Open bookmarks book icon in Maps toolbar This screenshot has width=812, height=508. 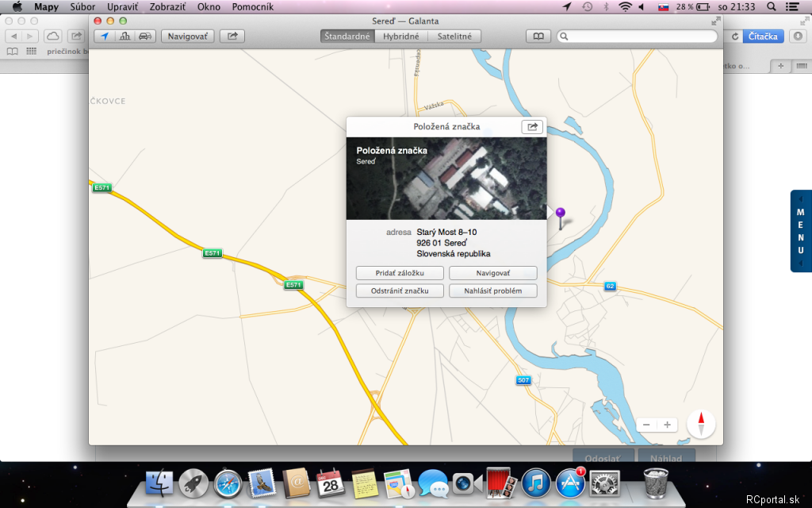point(538,37)
